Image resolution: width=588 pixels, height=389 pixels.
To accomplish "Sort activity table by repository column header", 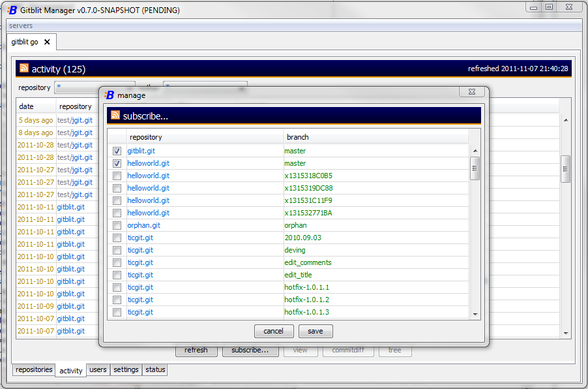I will (x=78, y=106).
